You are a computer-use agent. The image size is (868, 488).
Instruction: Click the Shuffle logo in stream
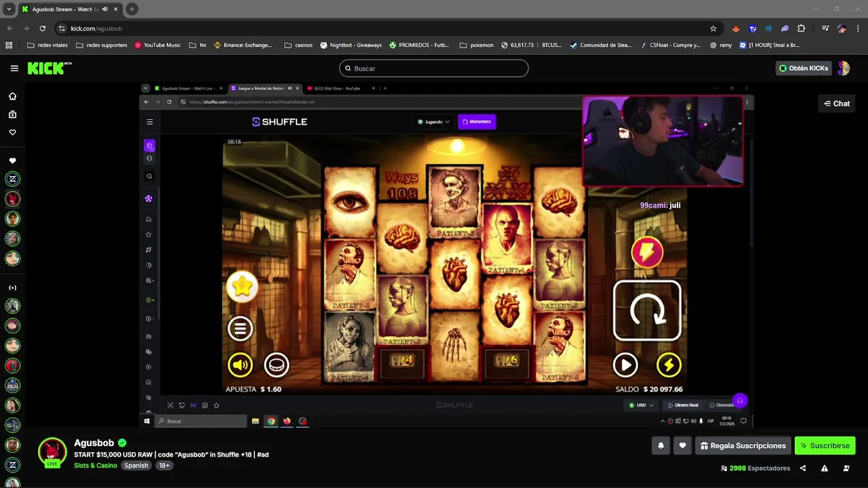click(279, 122)
